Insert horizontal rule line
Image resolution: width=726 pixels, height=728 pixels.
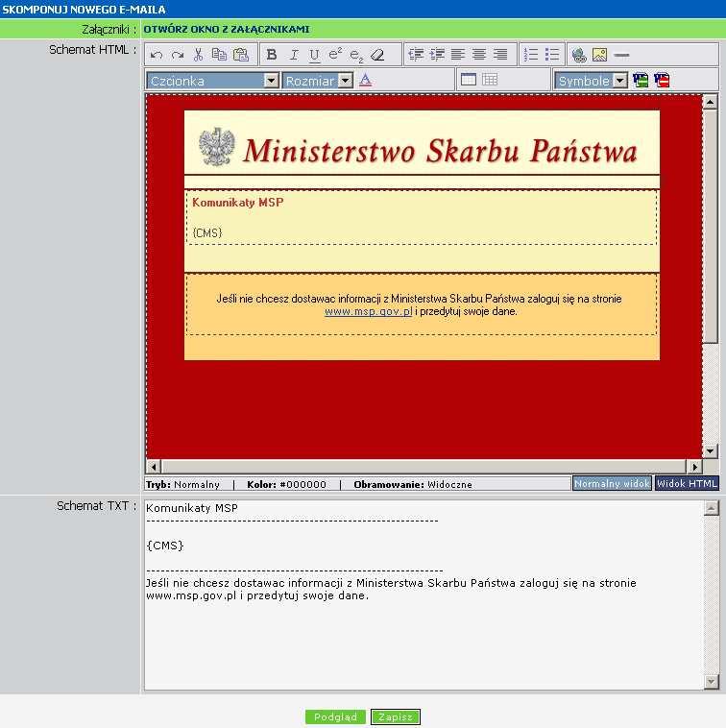(621, 55)
